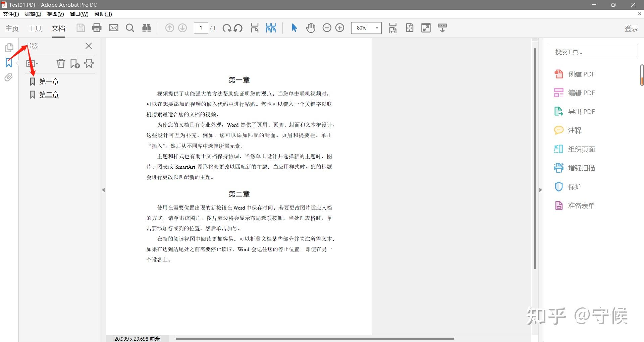Jump to the 第二章 bookmark
Viewport: 644px width, 342px height.
(49, 95)
